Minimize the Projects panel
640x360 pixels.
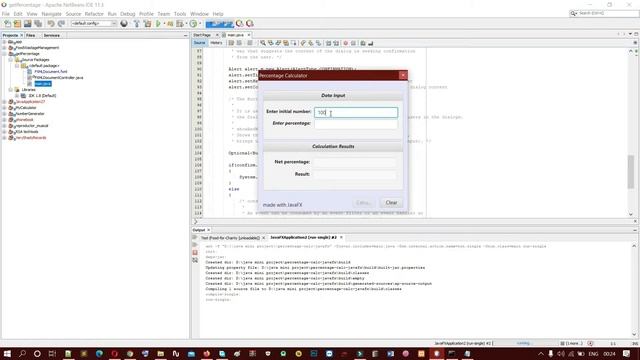[186, 36]
